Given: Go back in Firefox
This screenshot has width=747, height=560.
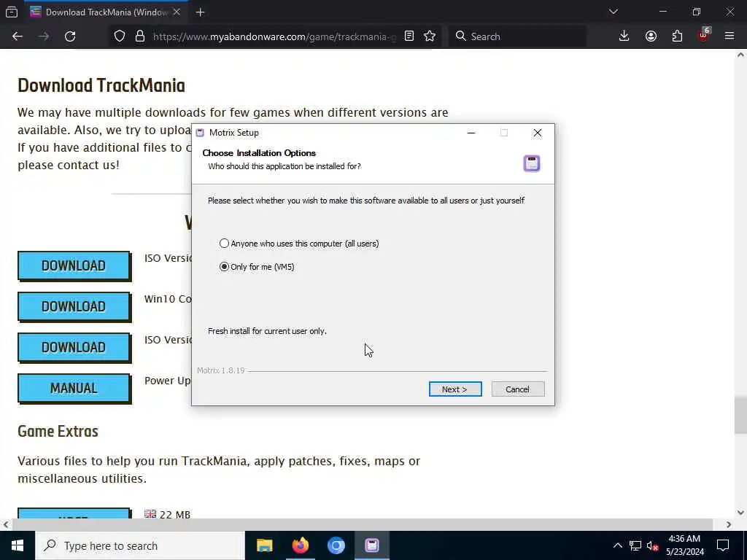Looking at the screenshot, I should click(x=18, y=36).
